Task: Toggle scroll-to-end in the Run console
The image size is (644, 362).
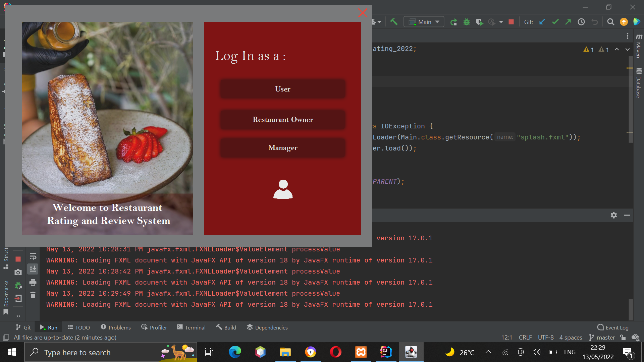Action: [33, 269]
